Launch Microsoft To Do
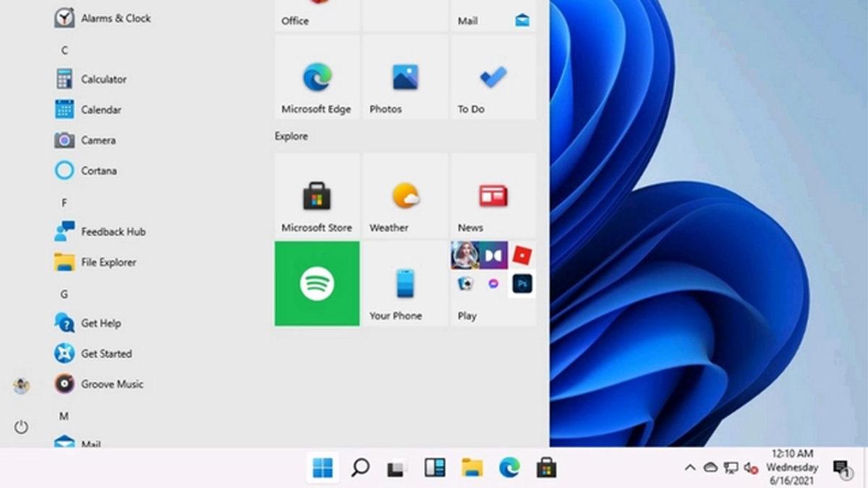The height and width of the screenshot is (488, 868). point(493,76)
